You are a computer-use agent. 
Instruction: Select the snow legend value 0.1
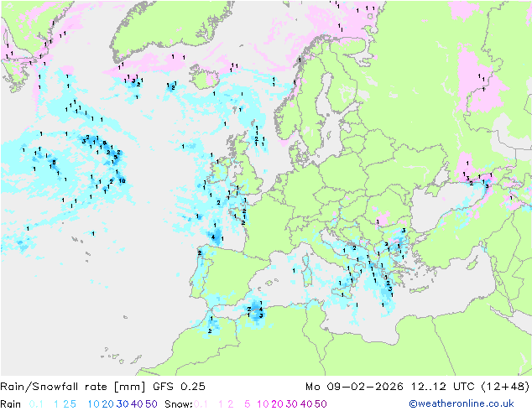[201, 404]
